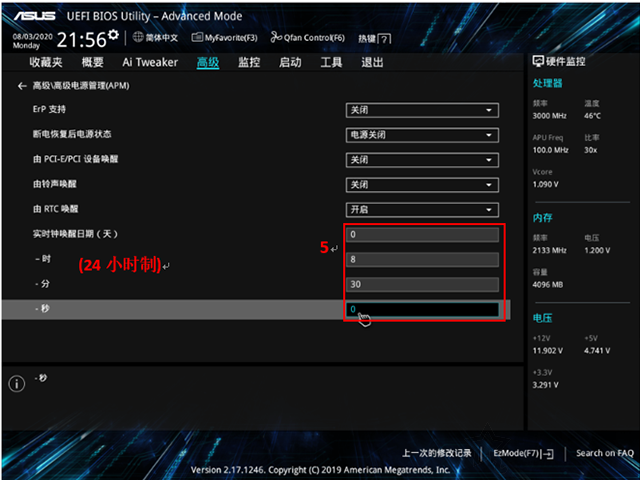Click the info icon in help panel

pyautogui.click(x=17, y=384)
